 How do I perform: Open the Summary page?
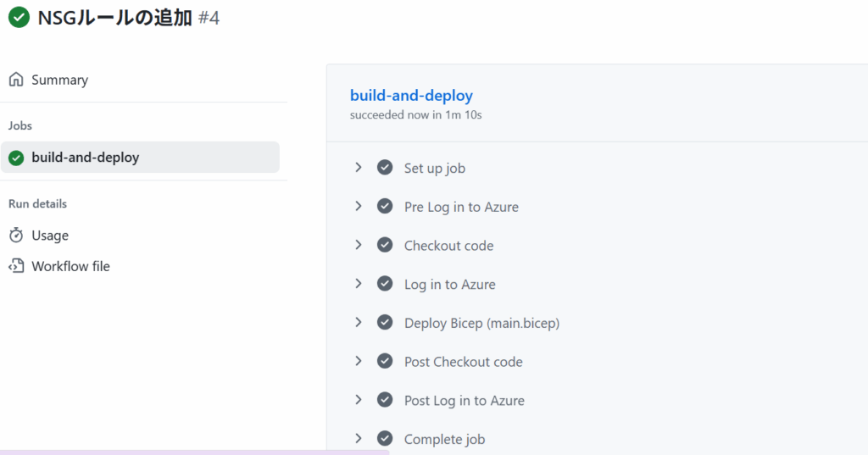pos(59,80)
